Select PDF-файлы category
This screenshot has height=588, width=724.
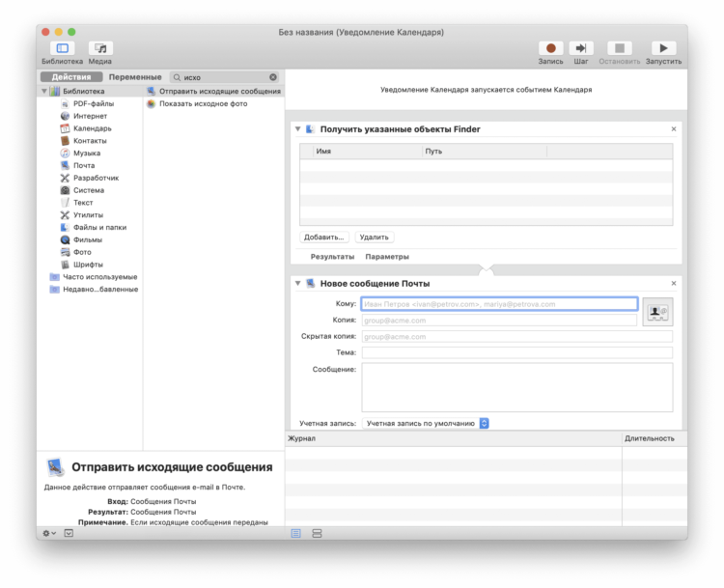[94, 103]
